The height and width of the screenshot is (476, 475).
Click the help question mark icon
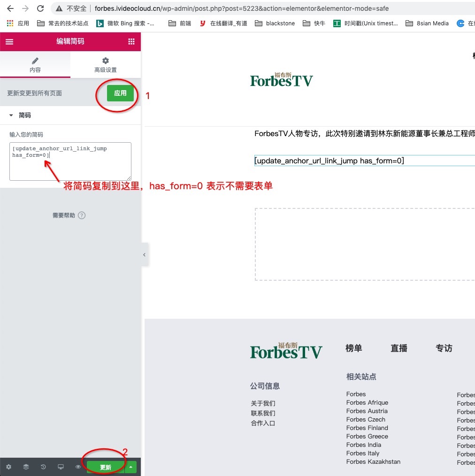click(x=82, y=215)
